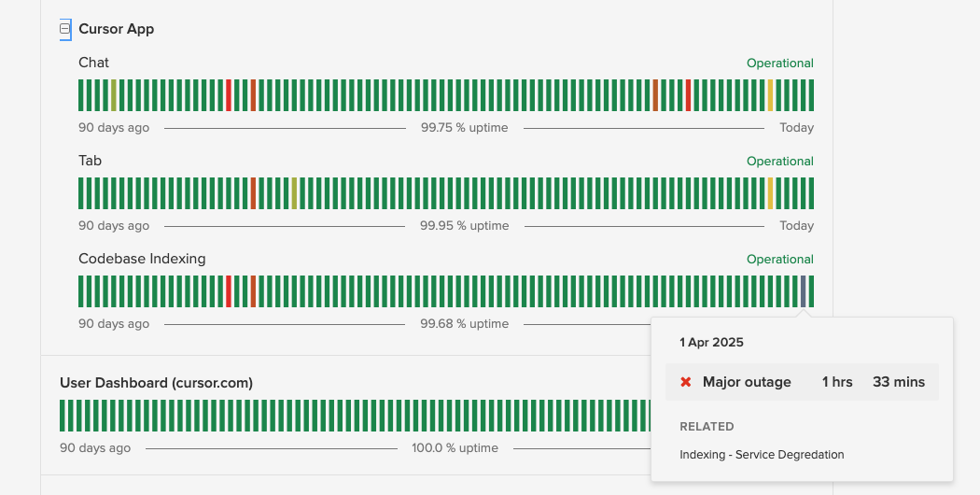Click the 1 hrs duration value

pos(837,382)
